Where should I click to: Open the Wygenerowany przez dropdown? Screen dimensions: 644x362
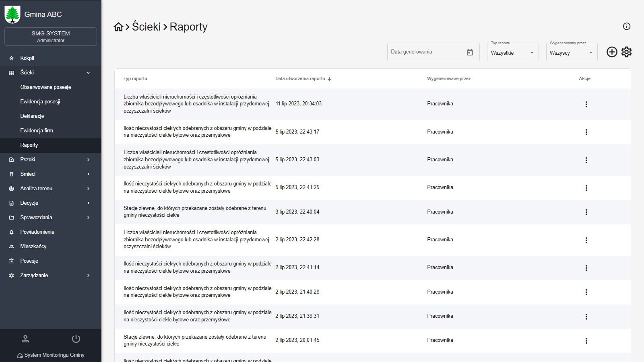coord(571,53)
